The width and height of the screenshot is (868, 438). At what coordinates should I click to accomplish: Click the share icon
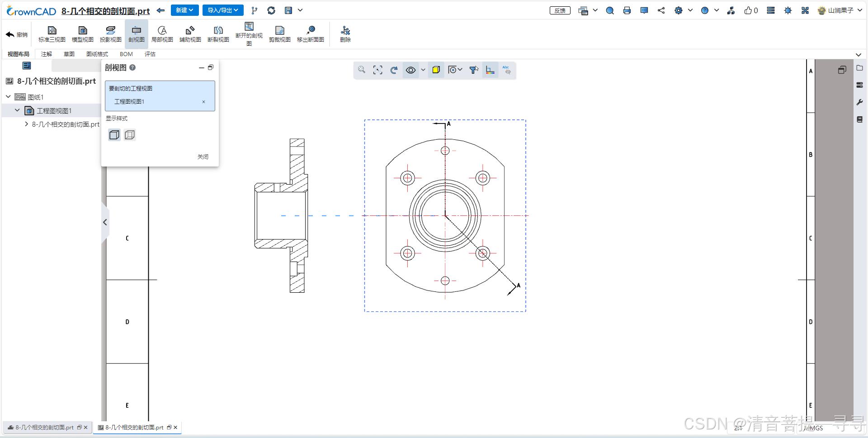661,10
